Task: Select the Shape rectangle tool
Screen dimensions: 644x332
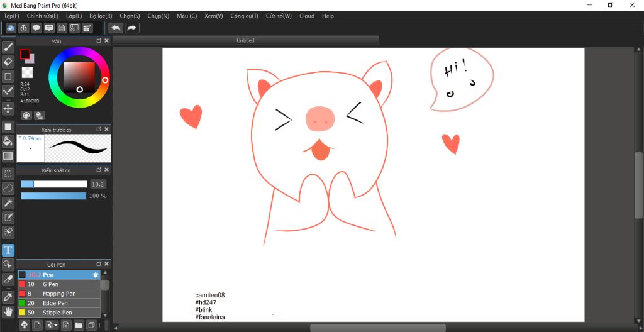Action: (8, 76)
